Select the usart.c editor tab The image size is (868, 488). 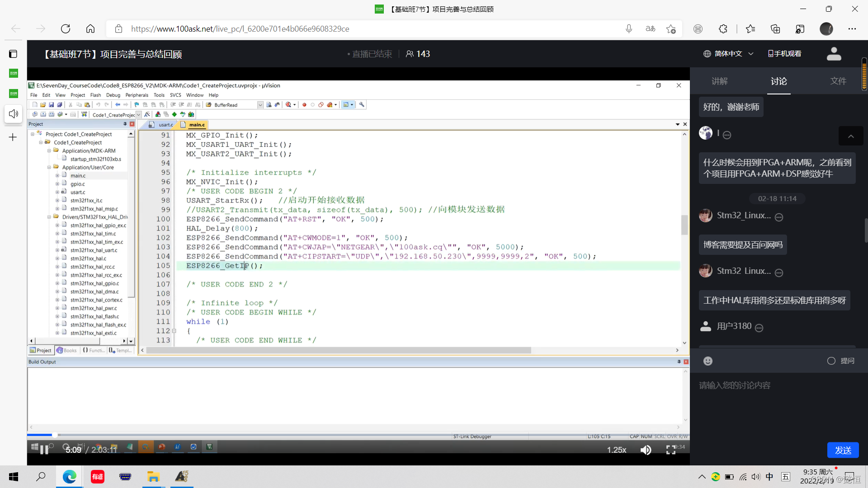coord(162,125)
